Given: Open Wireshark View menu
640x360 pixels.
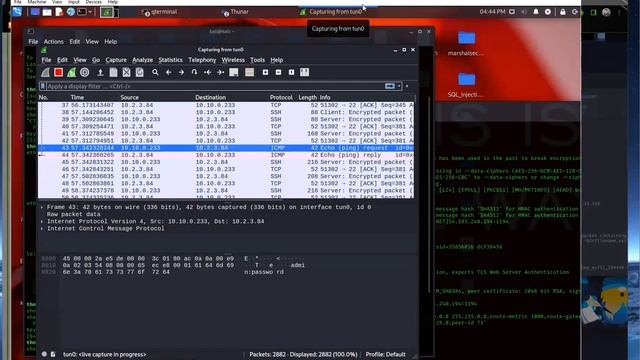Looking at the screenshot, I should click(80, 60).
